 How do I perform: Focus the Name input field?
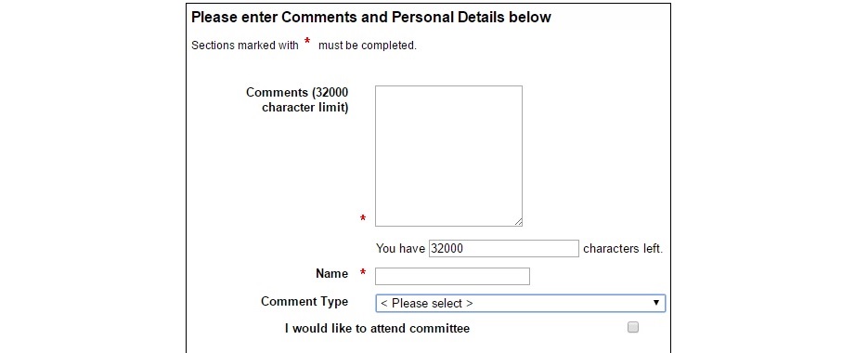click(x=452, y=276)
